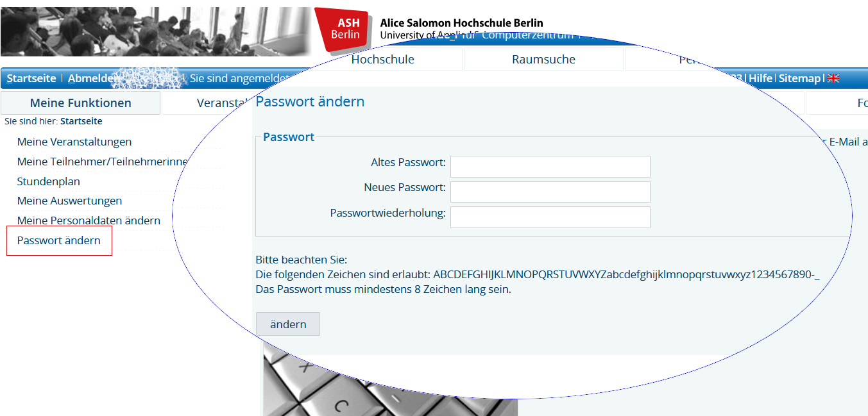Click the ASH Berlin logo
This screenshot has width=868, height=416.
pyautogui.click(x=343, y=29)
